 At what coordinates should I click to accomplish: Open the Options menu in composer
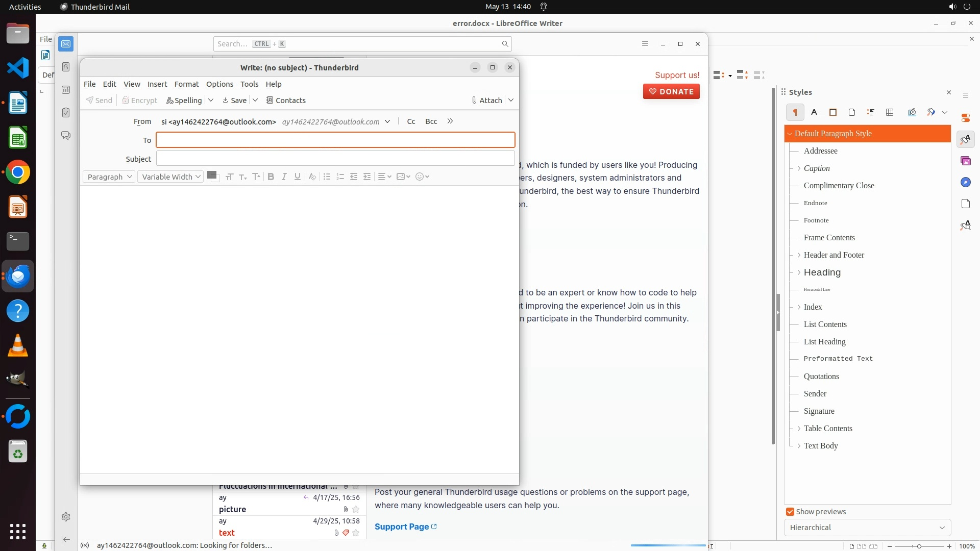tap(219, 84)
